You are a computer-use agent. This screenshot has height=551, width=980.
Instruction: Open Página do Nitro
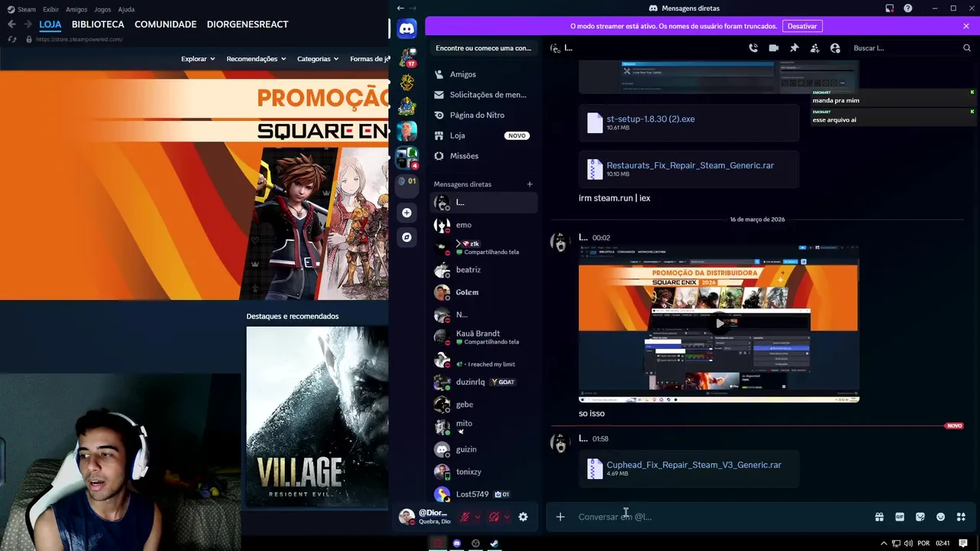point(483,115)
